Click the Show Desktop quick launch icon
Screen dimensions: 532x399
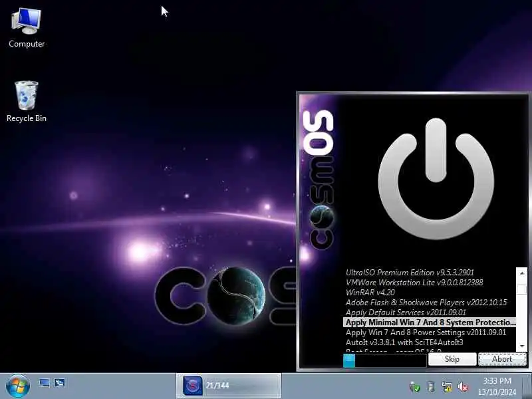click(45, 383)
